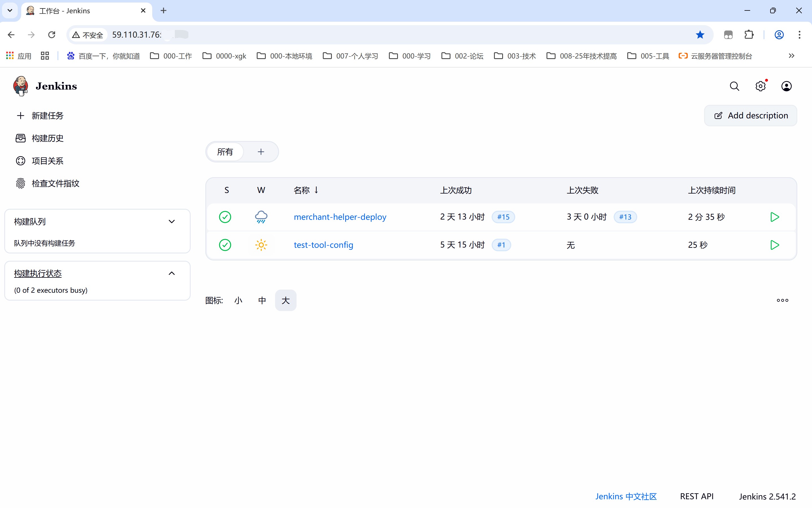812x508 pixels.
Task: Click Add description button
Action: pos(750,116)
